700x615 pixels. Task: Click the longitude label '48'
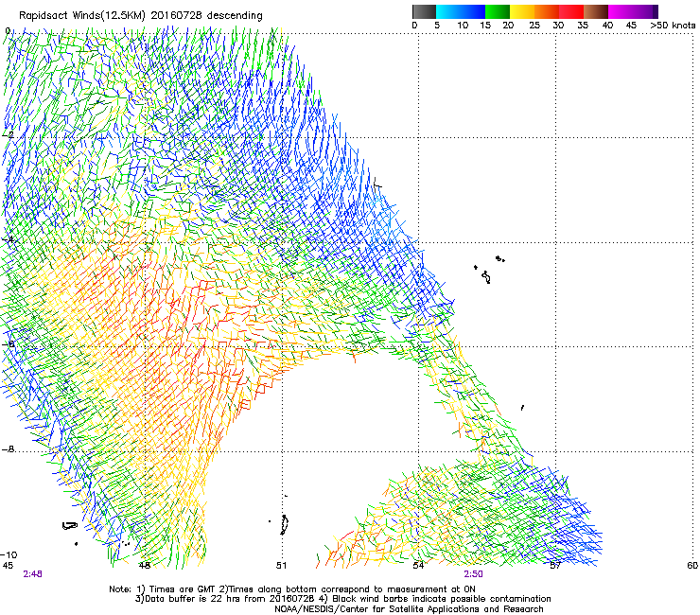coord(144,566)
